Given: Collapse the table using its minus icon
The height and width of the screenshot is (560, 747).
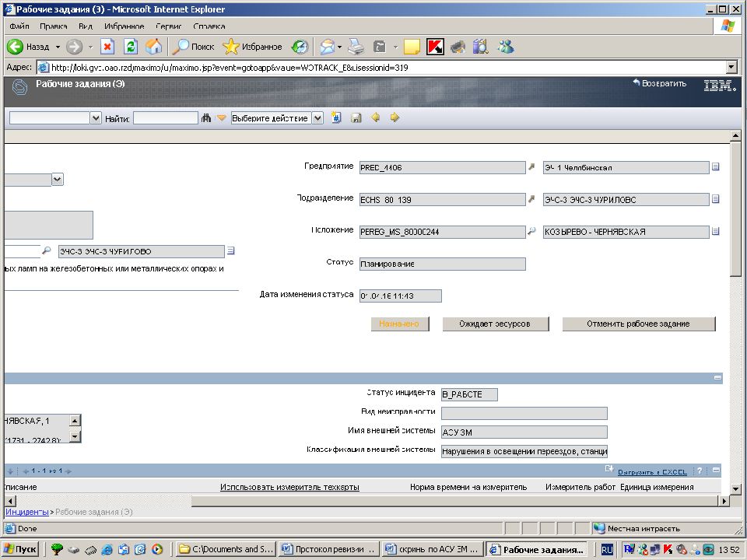Looking at the screenshot, I should (x=716, y=471).
